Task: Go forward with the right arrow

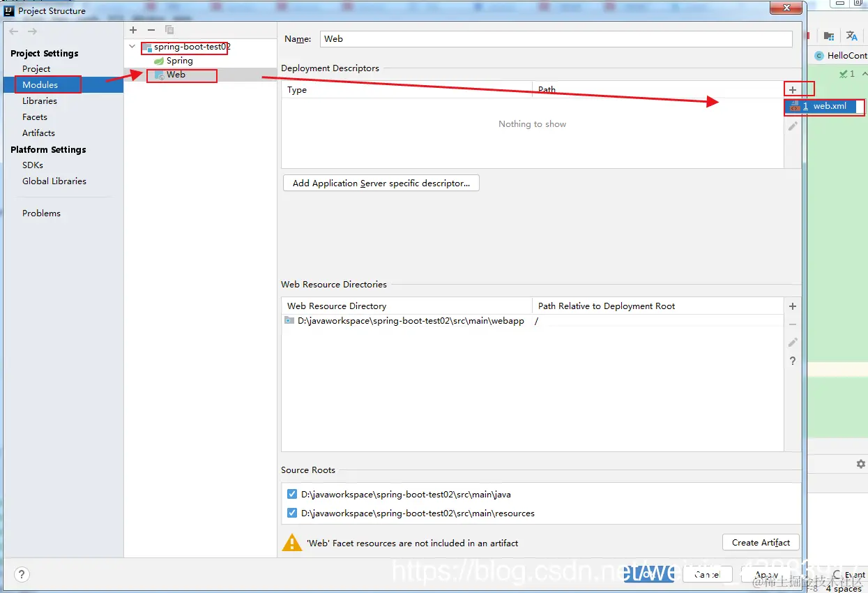Action: [x=32, y=31]
